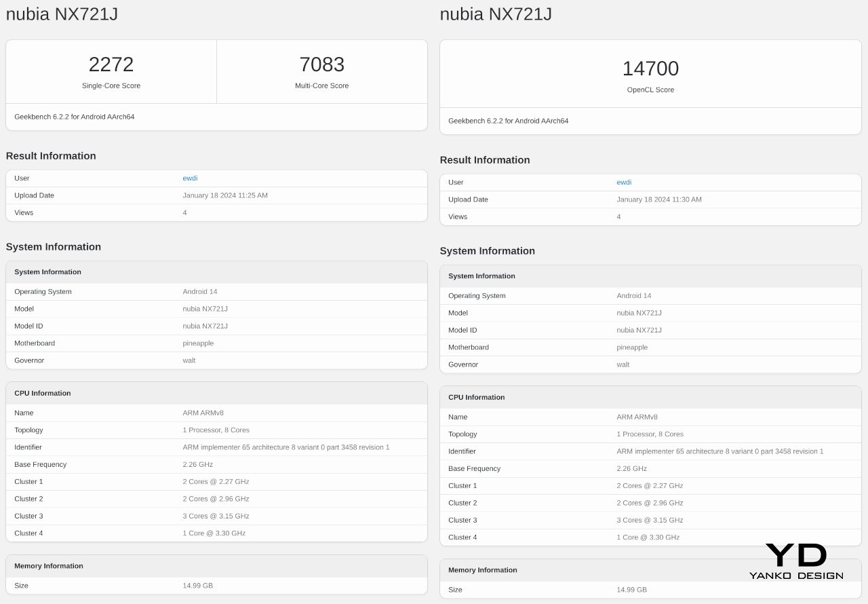Click the nubia NX721J title above the OpenCL score

[x=496, y=14]
